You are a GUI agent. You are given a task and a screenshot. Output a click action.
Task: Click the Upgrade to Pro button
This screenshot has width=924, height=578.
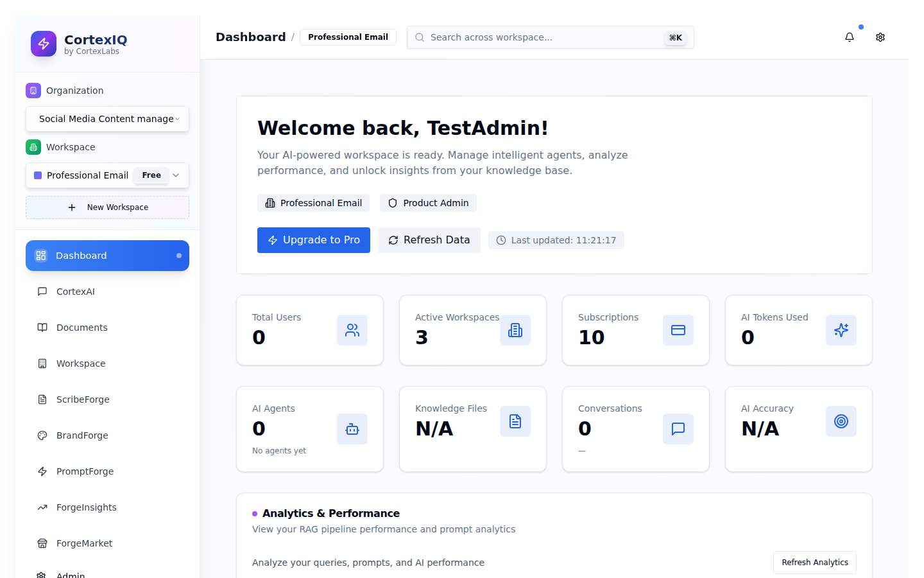tap(313, 240)
